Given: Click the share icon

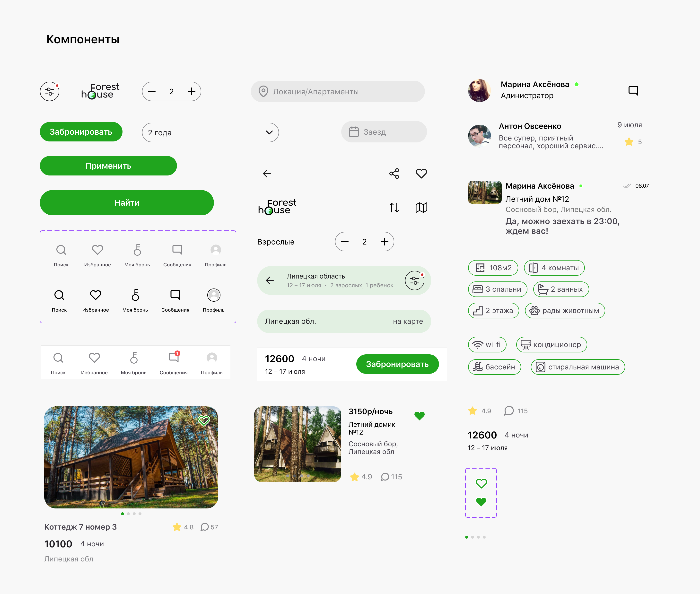Looking at the screenshot, I should (394, 174).
